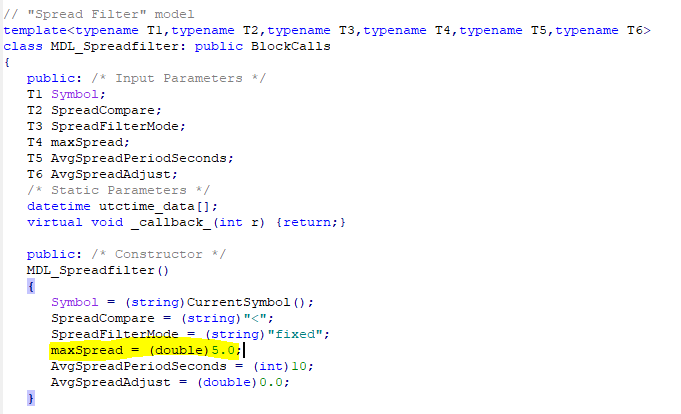
Task: Click the 'datetime utctime_data[];' line
Action: coord(122,206)
